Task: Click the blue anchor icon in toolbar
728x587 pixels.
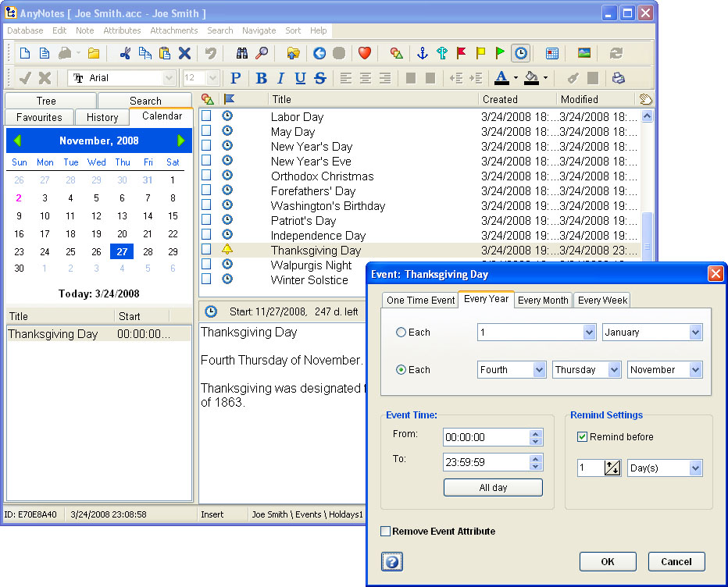Action: click(423, 53)
